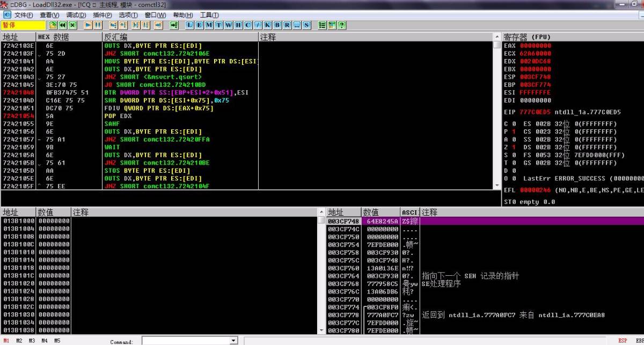This screenshot has height=345, width=644.
Task: Select memory dump tab M2
Action: click(19, 341)
